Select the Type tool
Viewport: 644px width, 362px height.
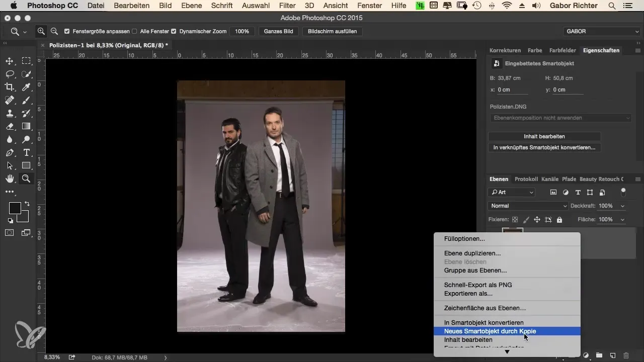(x=26, y=152)
